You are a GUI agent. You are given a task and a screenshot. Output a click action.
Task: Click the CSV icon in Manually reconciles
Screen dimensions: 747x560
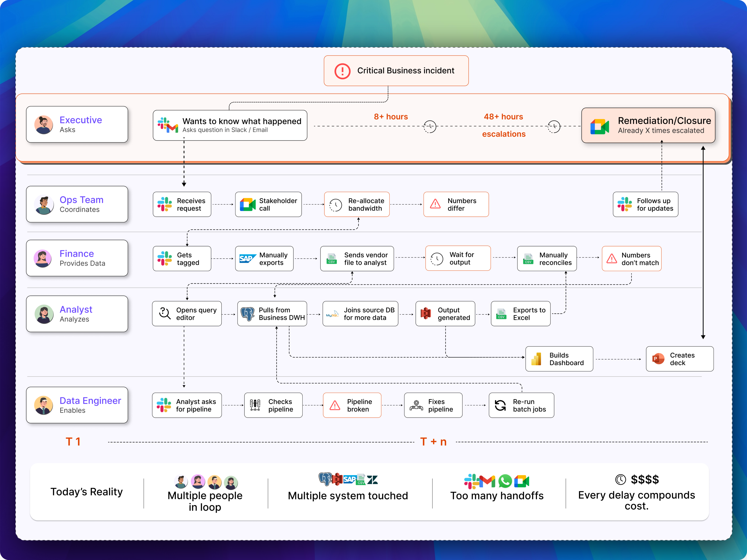tap(528, 259)
